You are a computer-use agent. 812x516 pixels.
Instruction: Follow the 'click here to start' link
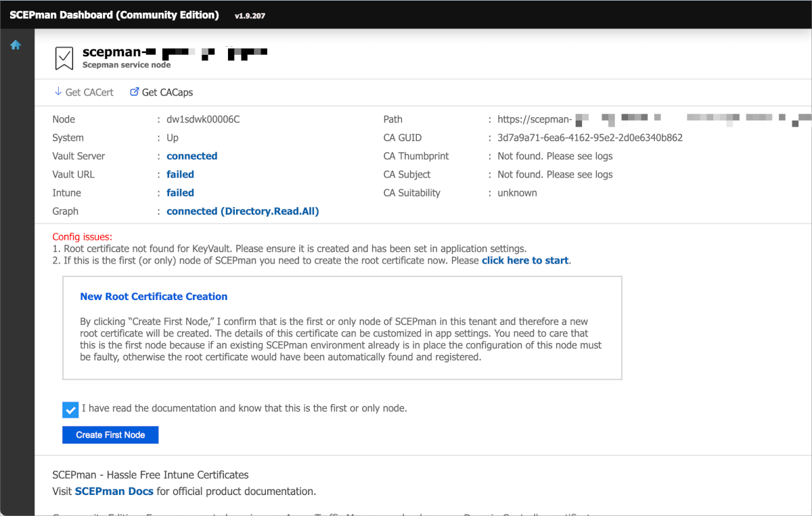point(525,260)
